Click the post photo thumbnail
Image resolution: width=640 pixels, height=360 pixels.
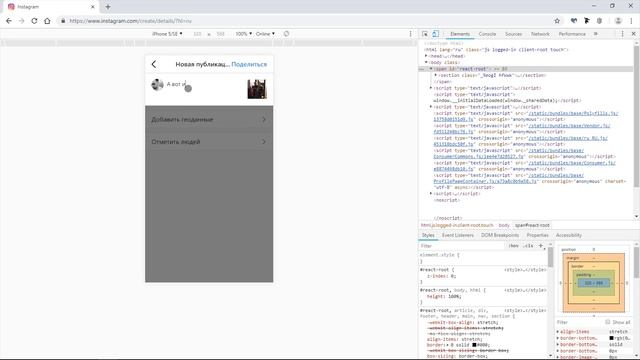(257, 89)
